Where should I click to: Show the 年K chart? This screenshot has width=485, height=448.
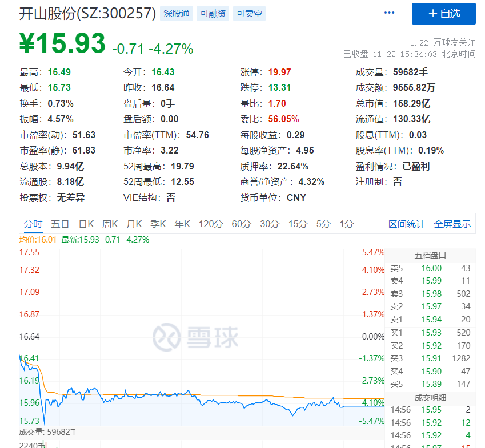tap(182, 224)
